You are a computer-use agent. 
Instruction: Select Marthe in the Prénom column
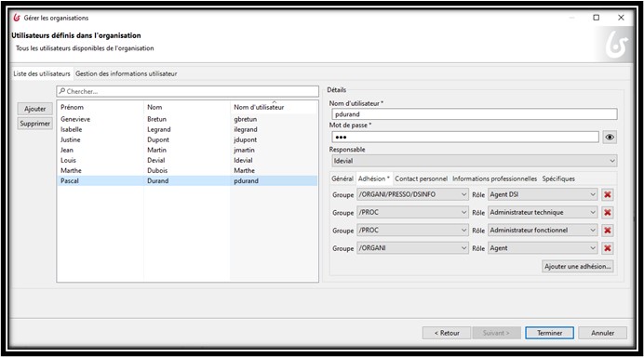(x=71, y=170)
